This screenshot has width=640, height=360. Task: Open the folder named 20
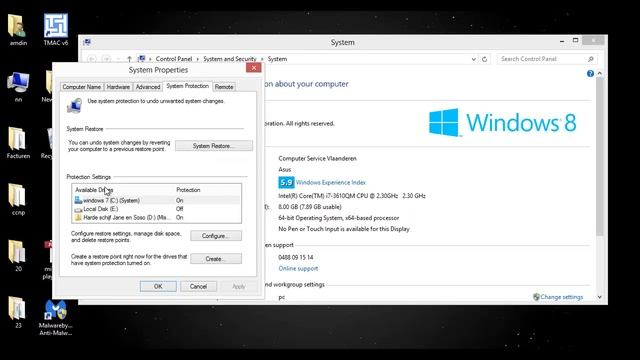[x=18, y=256]
